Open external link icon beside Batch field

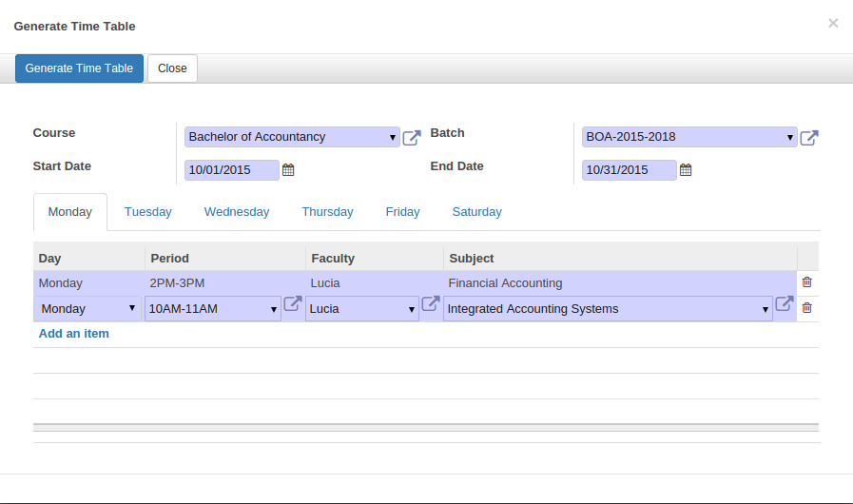tap(809, 138)
